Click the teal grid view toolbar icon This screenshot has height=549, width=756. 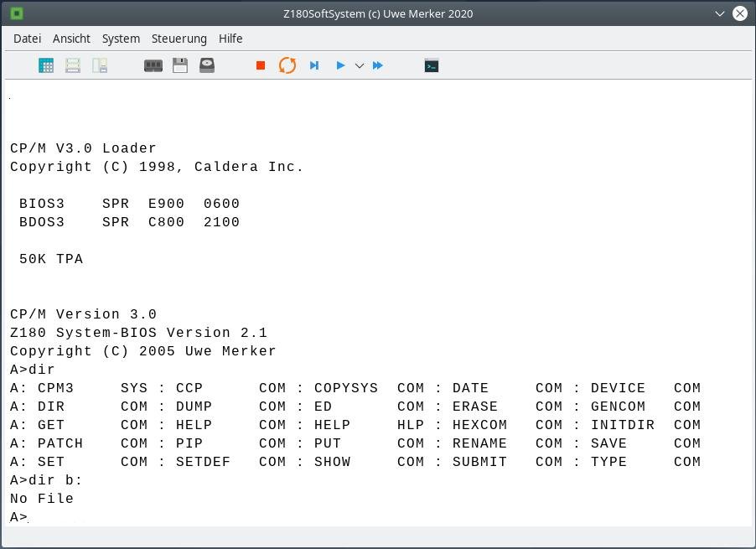(46, 65)
